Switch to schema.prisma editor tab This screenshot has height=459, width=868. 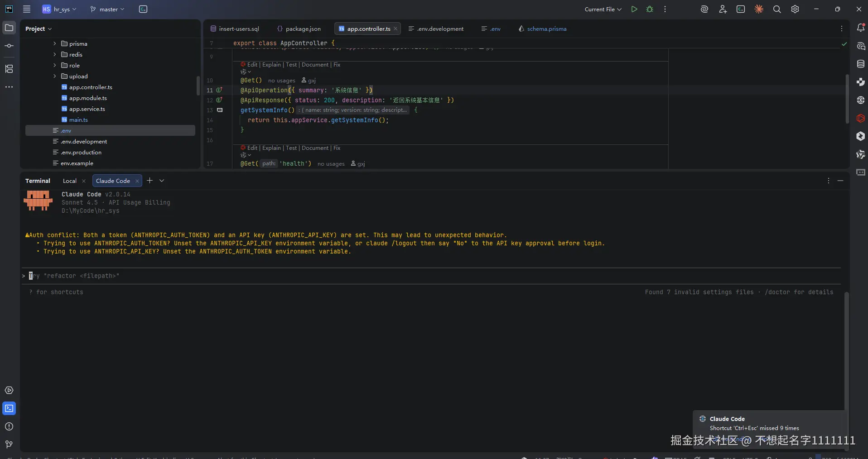tap(546, 29)
